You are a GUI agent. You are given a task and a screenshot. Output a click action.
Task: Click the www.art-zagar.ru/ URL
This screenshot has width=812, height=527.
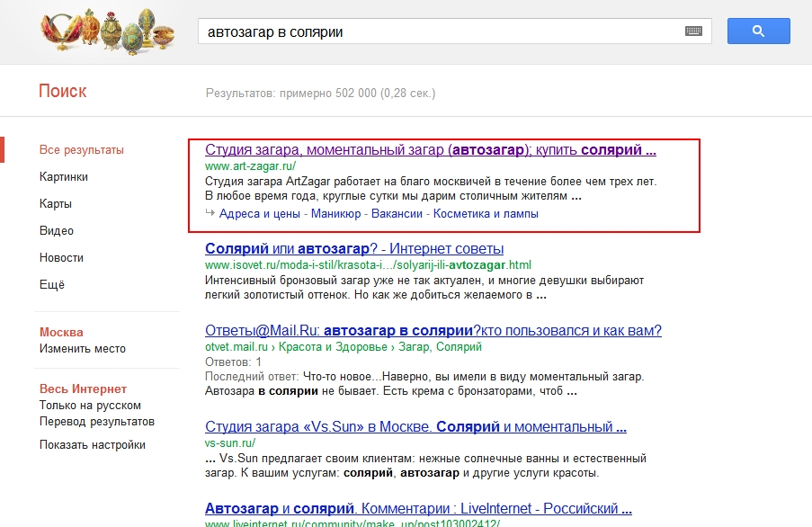[x=250, y=166]
